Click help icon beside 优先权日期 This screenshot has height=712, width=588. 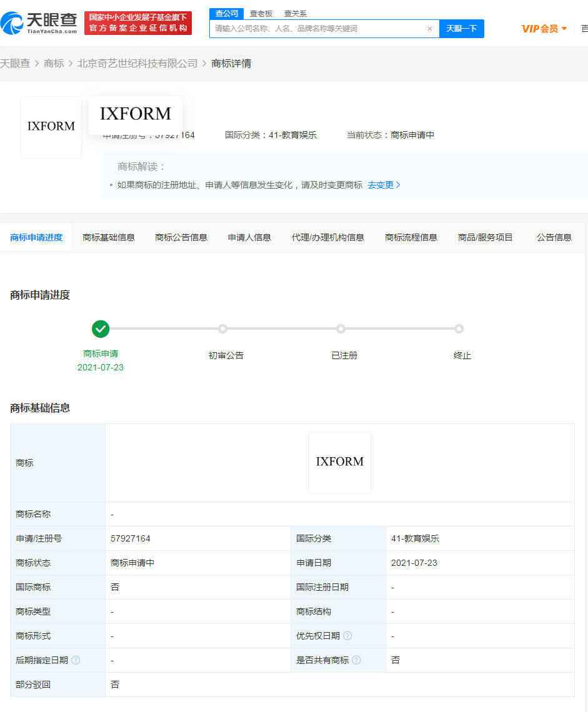point(347,635)
